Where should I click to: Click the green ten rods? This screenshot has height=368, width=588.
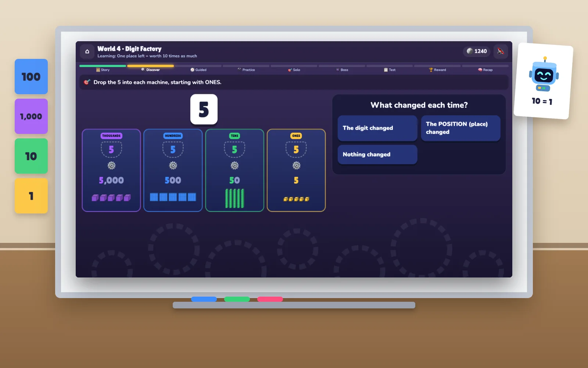[x=234, y=198]
